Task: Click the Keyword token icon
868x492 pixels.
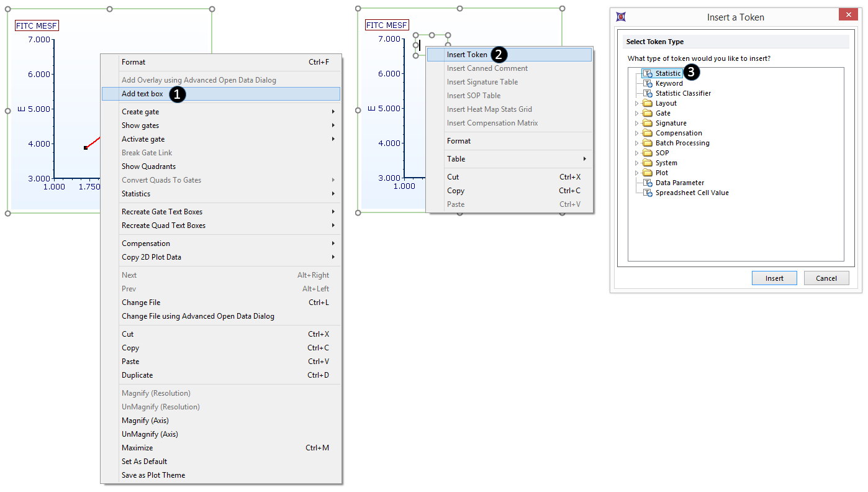Action: [x=648, y=83]
